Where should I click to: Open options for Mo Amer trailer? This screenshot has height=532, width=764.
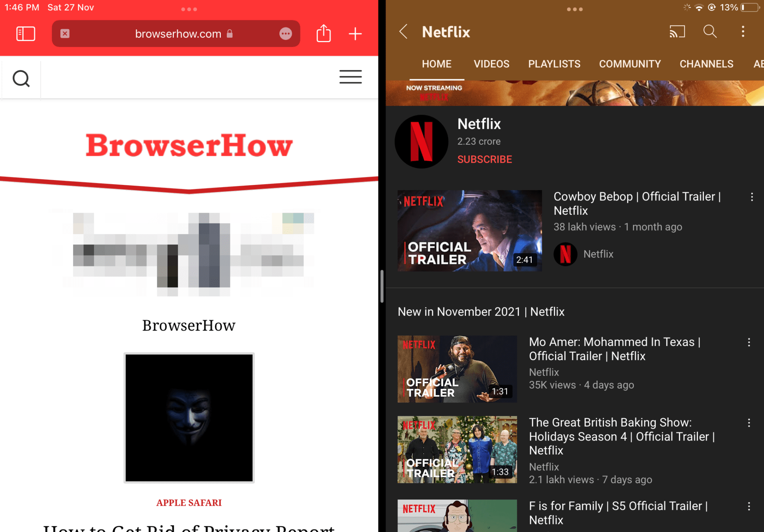748,342
